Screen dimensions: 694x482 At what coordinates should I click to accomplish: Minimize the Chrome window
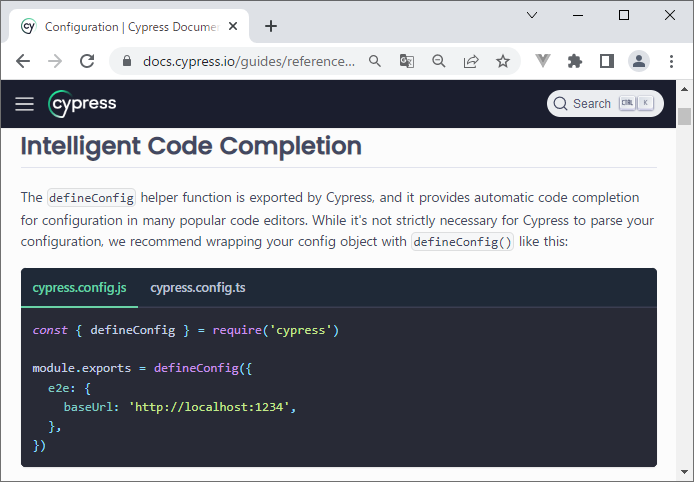[578, 15]
